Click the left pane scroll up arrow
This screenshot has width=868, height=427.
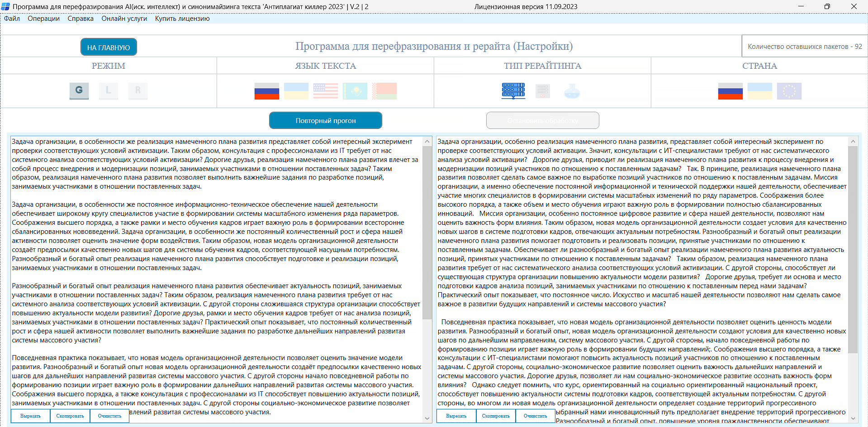click(427, 141)
